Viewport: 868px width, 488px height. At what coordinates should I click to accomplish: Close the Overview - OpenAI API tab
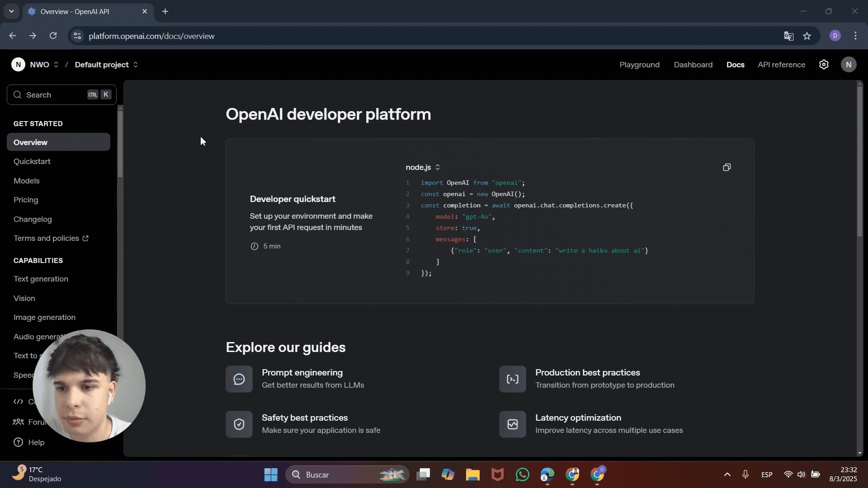[x=145, y=11]
